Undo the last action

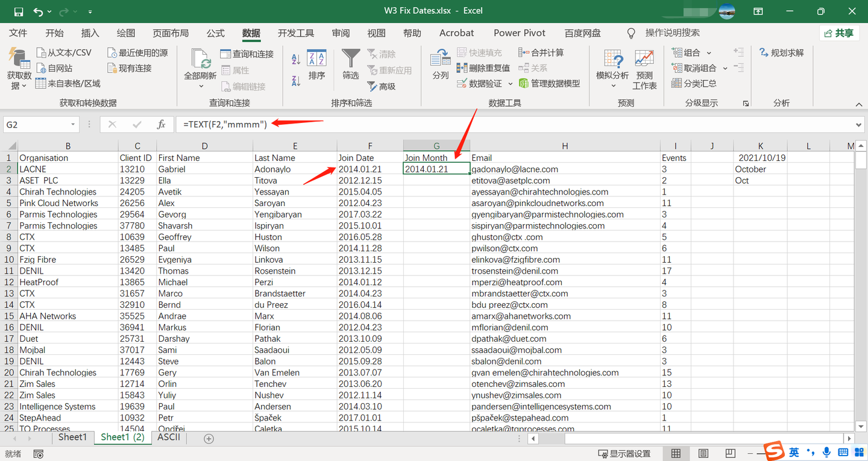click(x=39, y=11)
